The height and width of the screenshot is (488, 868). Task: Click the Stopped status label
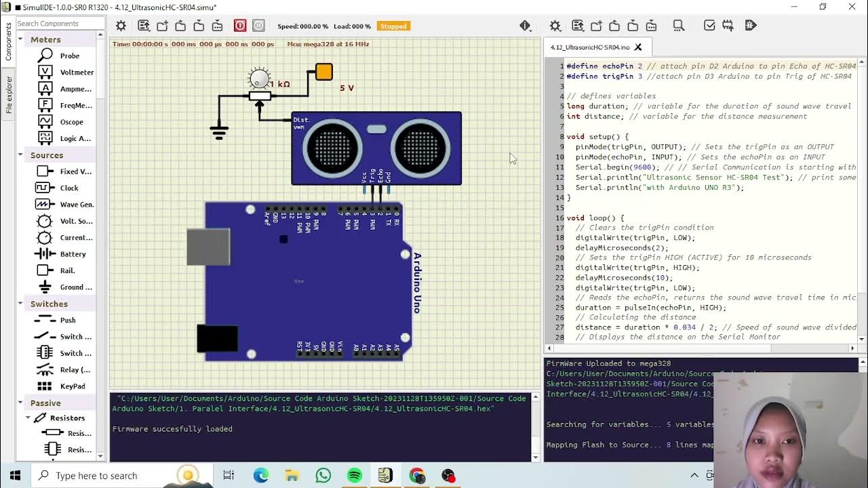pyautogui.click(x=393, y=26)
